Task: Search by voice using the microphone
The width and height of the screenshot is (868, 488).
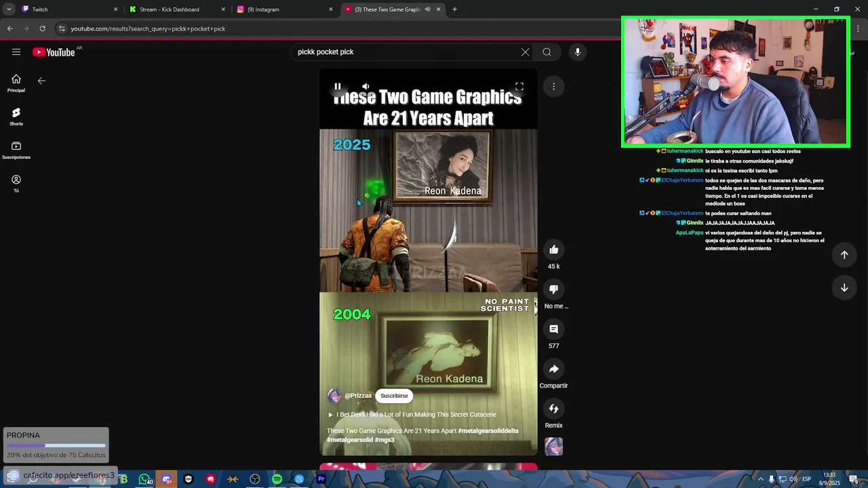Action: coord(577,52)
